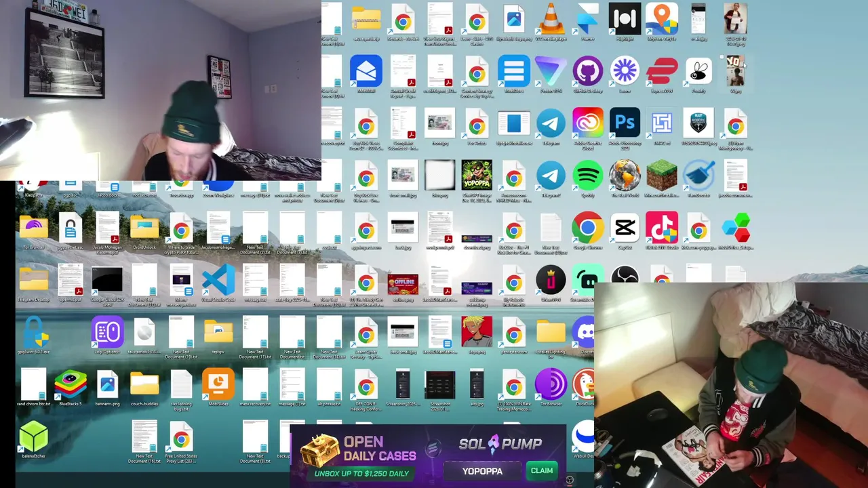Launch Proton VPN
This screenshot has width=868, height=488.
pos(551,71)
